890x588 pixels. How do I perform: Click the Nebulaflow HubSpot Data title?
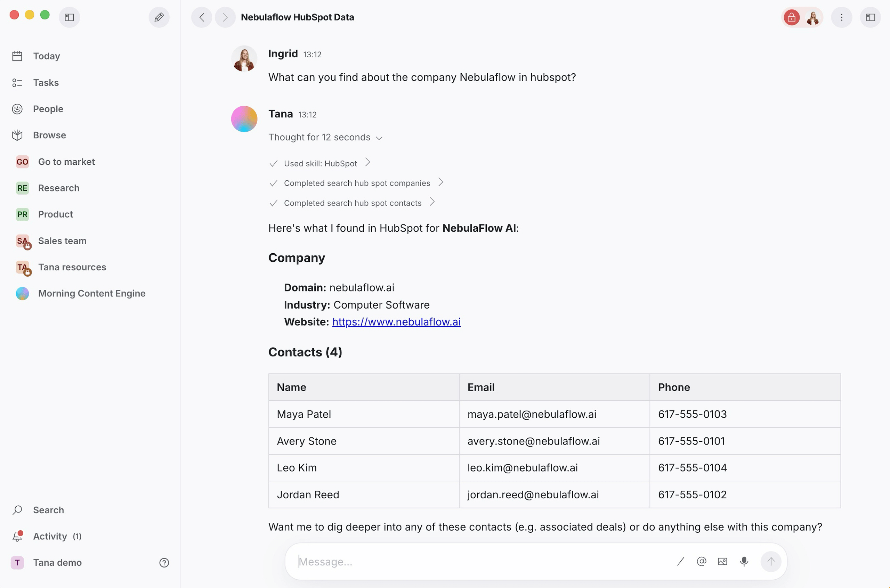pos(297,17)
